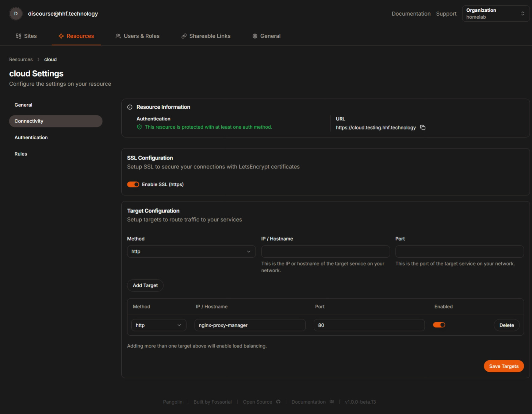Click the Users & Roles people icon
The image size is (532, 414).
118,36
